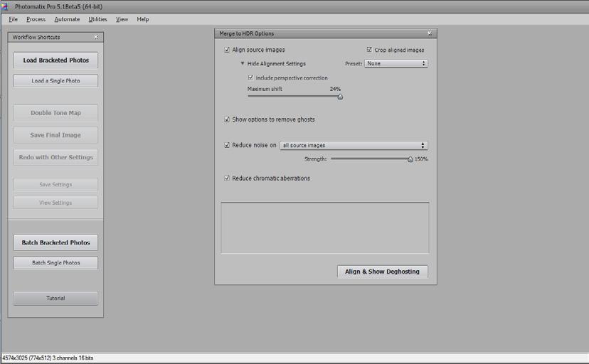Toggle Crop aligned images checkbox

[x=369, y=50]
